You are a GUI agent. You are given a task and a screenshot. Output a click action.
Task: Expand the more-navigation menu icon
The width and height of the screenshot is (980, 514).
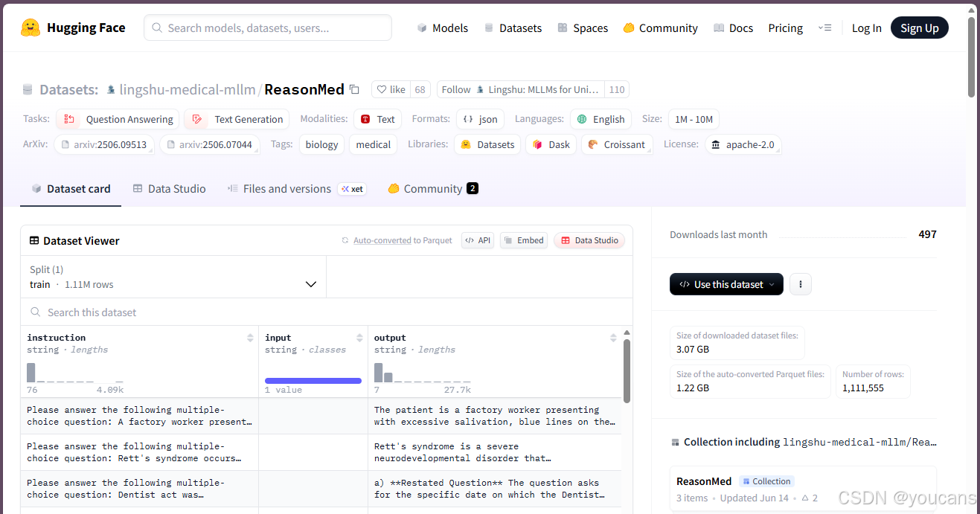[824, 28]
